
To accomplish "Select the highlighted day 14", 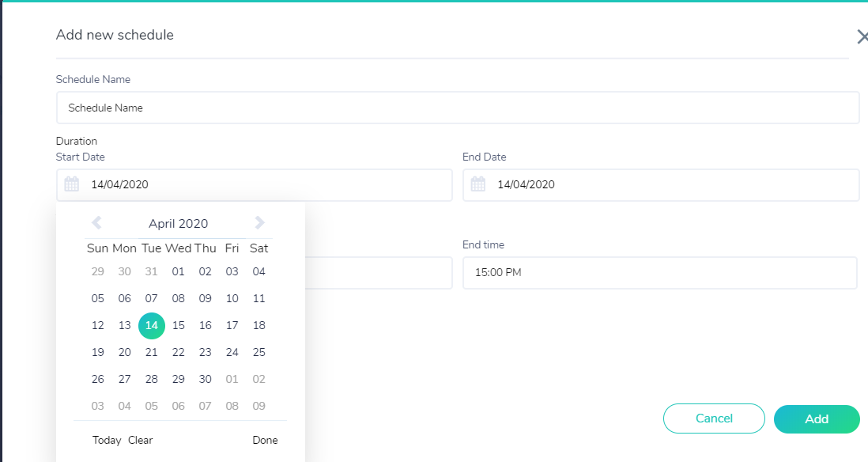I will pyautogui.click(x=152, y=326).
